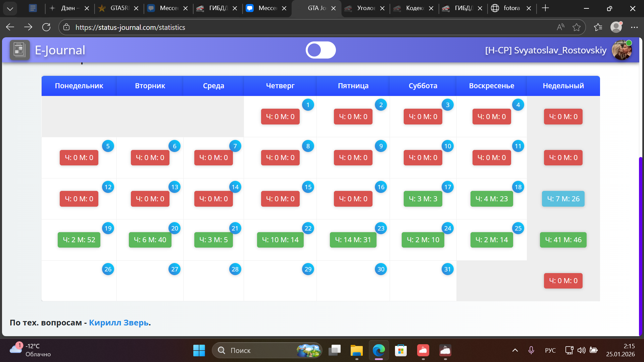Show hidden system tray icons chevron

tap(515, 350)
